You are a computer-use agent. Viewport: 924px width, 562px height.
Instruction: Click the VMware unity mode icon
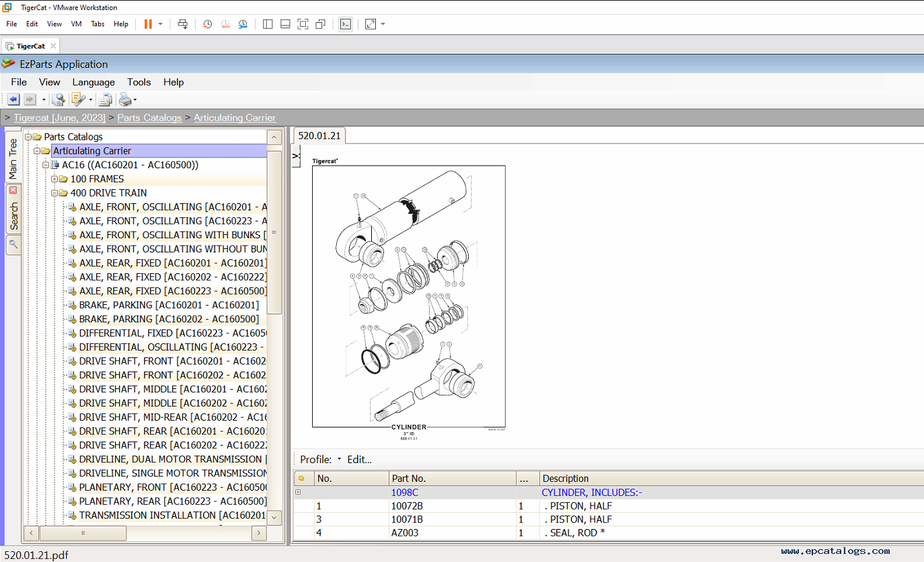(320, 24)
